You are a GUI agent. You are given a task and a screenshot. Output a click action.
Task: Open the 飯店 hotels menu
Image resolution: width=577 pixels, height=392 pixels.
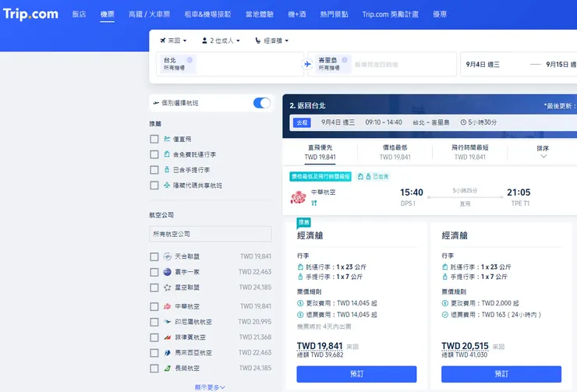[x=79, y=14]
